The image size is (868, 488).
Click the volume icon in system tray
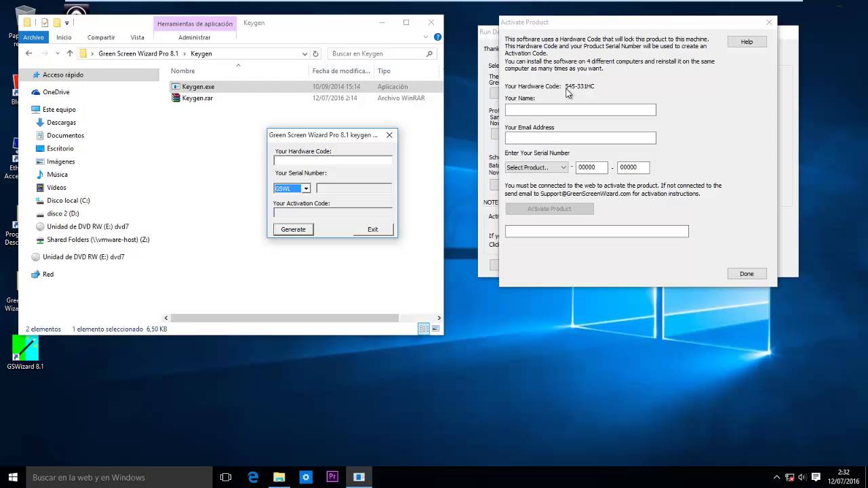(x=802, y=477)
